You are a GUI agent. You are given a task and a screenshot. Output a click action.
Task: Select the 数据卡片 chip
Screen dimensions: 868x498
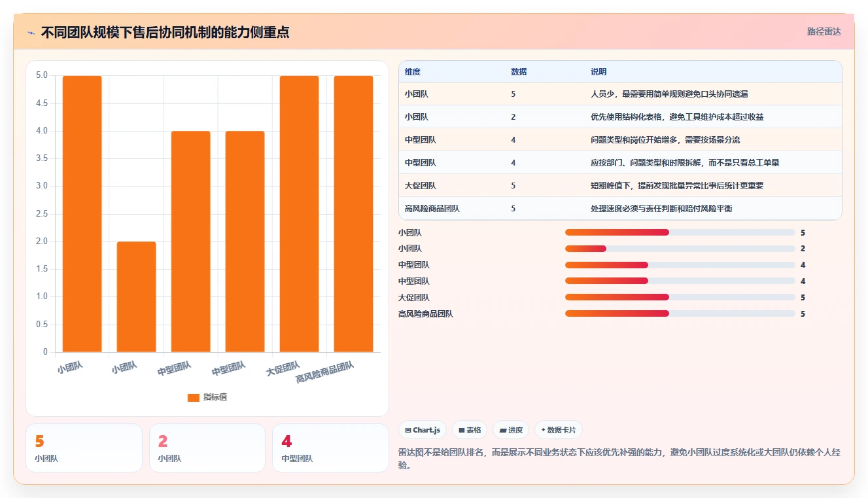pyautogui.click(x=558, y=430)
